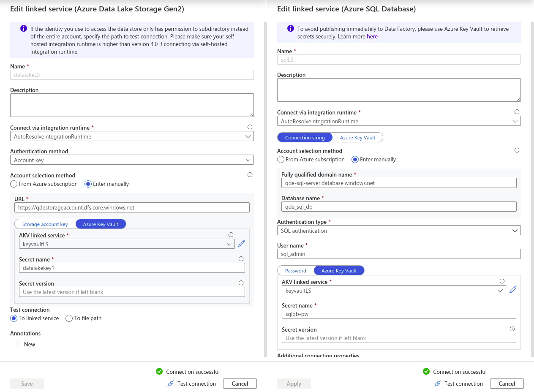Click info icon beside SQL integration runtime
This screenshot has width=534, height=392.
[517, 112]
